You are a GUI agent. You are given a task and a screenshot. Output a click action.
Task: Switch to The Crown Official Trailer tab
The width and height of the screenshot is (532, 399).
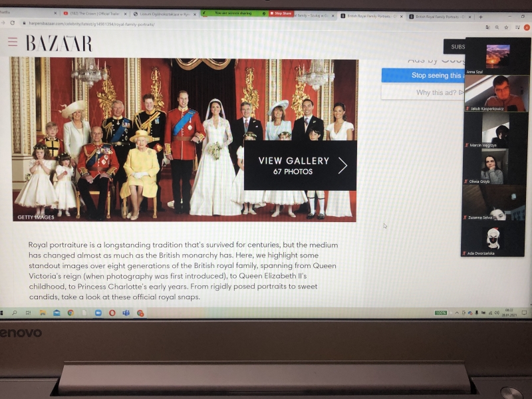tap(94, 14)
